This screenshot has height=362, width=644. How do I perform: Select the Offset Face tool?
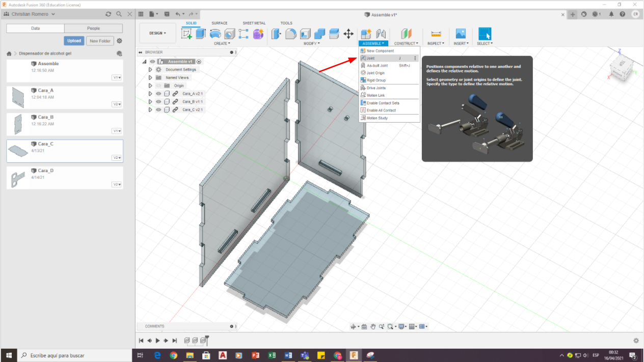pos(334,34)
